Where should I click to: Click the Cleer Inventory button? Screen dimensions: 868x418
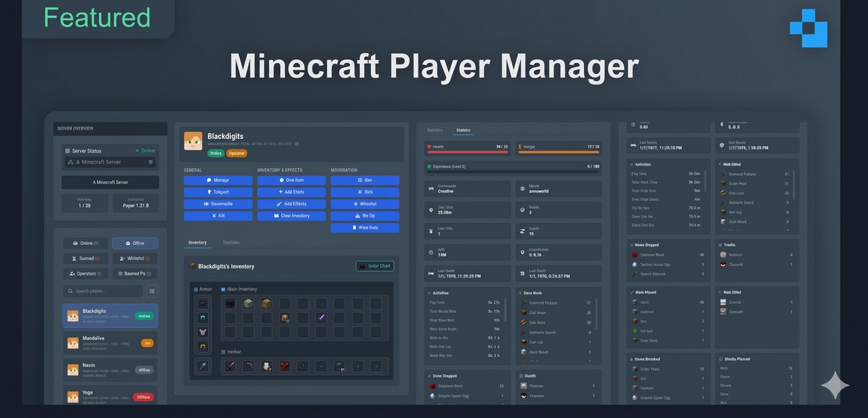coord(291,216)
